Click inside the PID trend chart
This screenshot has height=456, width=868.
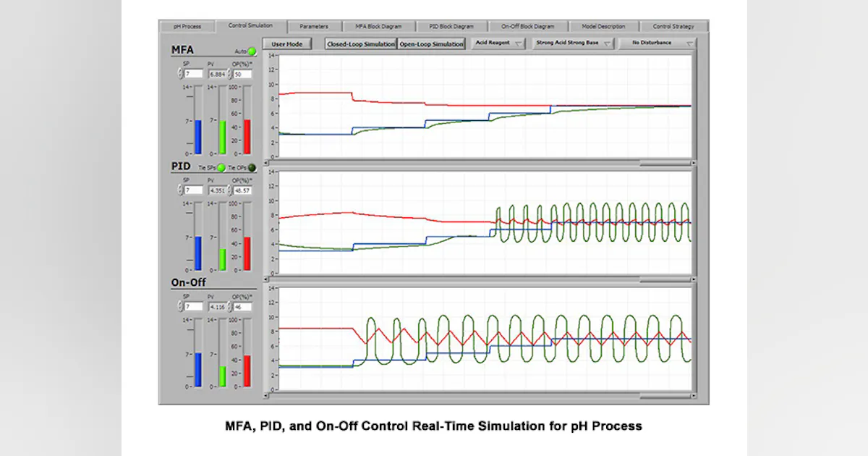pos(485,222)
